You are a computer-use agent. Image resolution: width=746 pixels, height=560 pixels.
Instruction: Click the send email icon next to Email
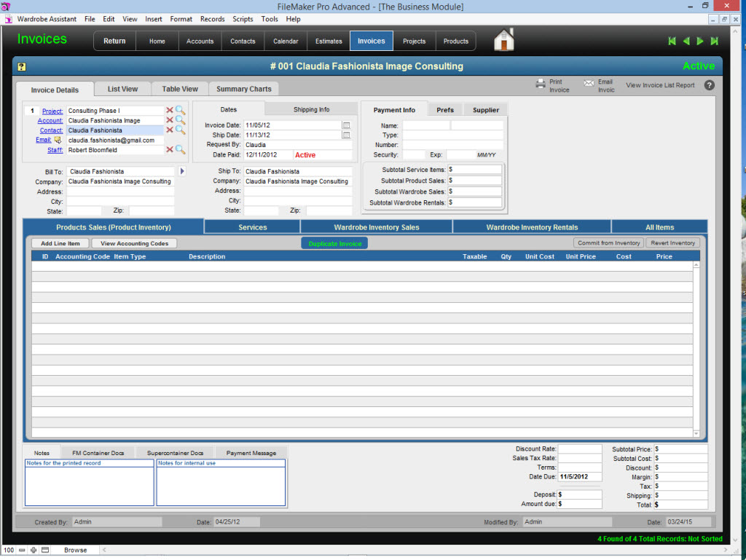58,141
